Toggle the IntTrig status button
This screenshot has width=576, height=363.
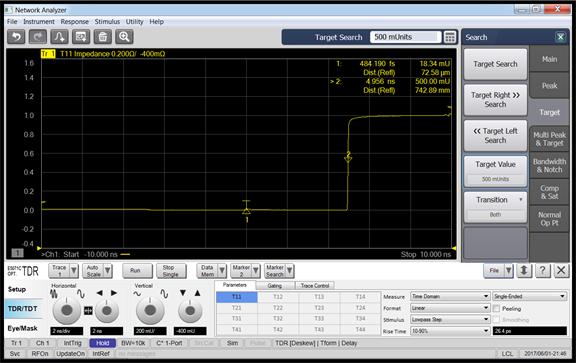pyautogui.click(x=72, y=343)
